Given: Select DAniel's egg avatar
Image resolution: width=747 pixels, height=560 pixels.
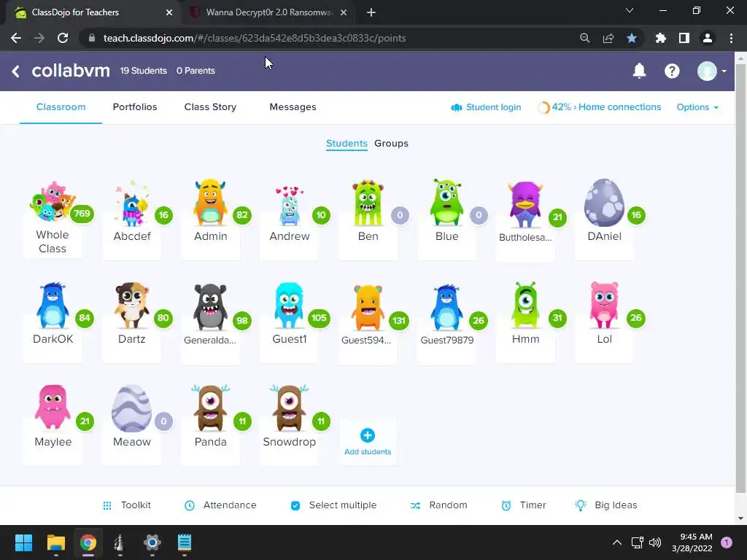Looking at the screenshot, I should tap(604, 203).
